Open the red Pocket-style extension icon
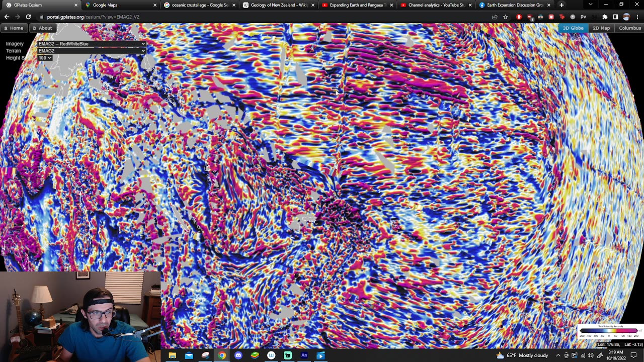This screenshot has width=644, height=362. point(551,17)
